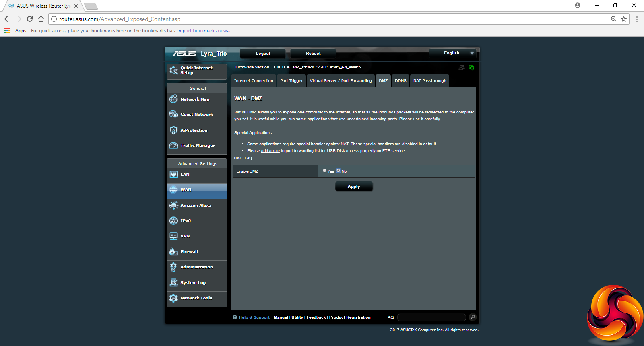Click the Traffic Manager gauge icon
Image resolution: width=644 pixels, height=346 pixels.
tap(173, 145)
